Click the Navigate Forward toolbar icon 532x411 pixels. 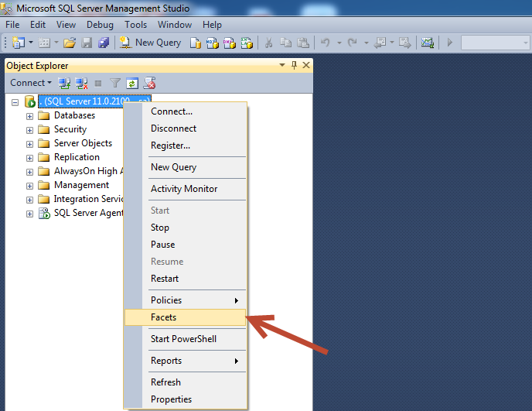click(404, 43)
